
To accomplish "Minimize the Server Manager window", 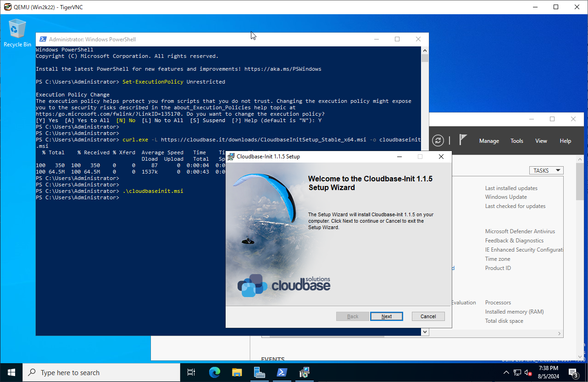I will [x=531, y=119].
